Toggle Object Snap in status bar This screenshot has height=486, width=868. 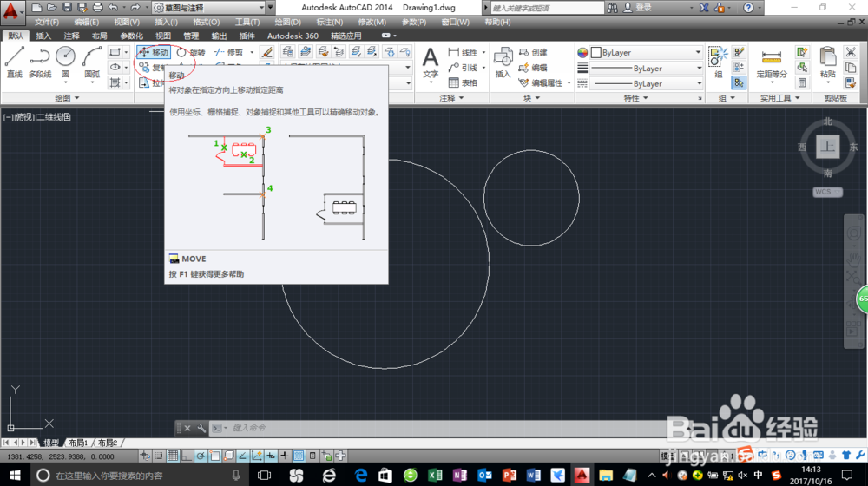pos(214,456)
